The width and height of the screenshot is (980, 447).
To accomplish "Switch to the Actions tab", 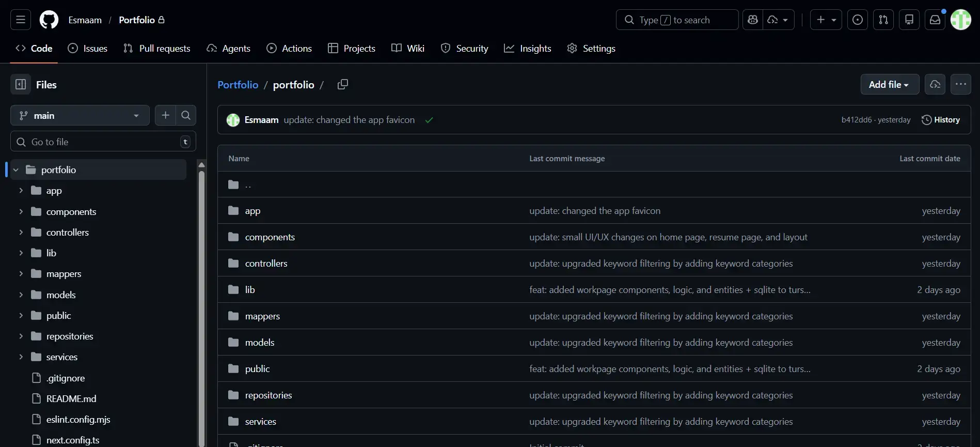I will pyautogui.click(x=289, y=49).
